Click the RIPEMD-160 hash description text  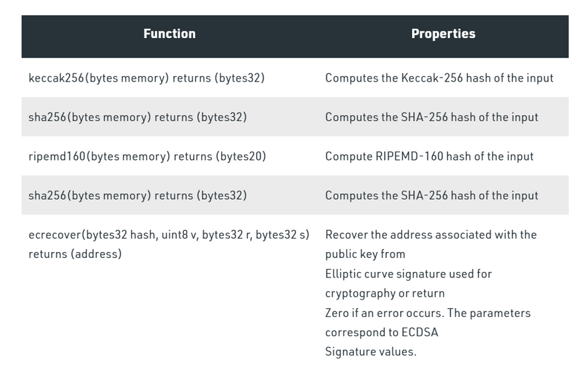pyautogui.click(x=429, y=156)
